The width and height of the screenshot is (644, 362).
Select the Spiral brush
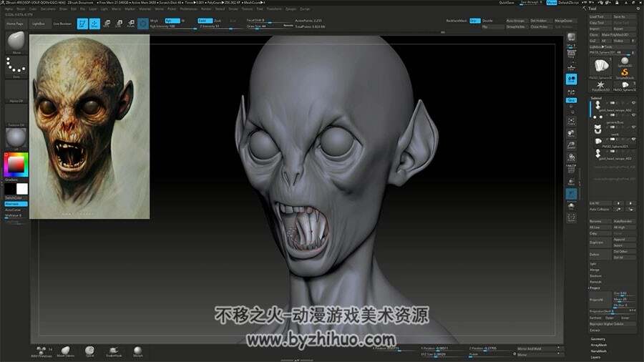point(89,352)
